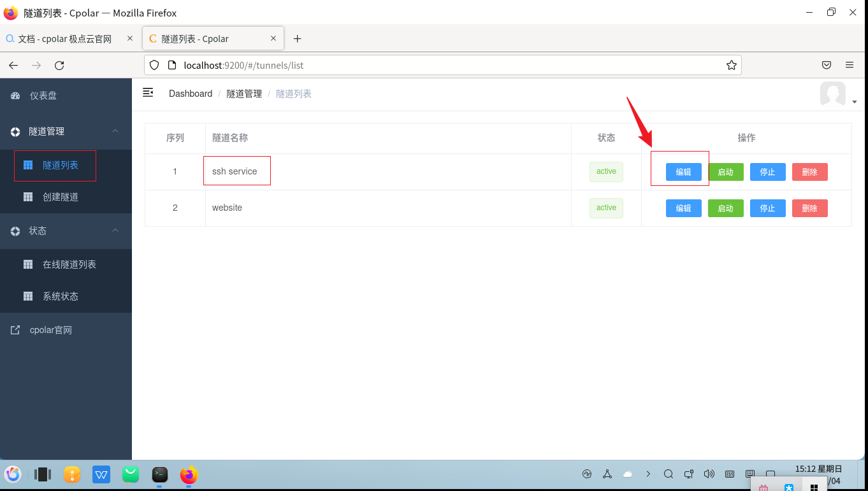The height and width of the screenshot is (491, 868).
Task: Collapse the sidebar using the hamburger icon
Action: pyautogui.click(x=148, y=92)
